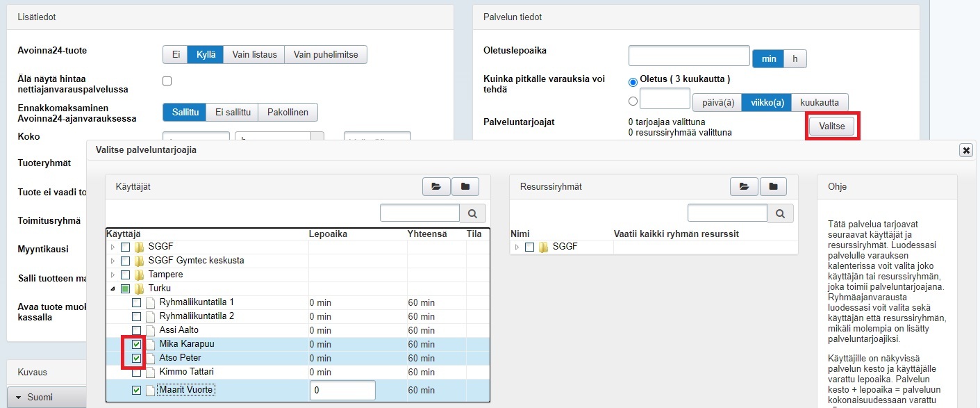
Task: Enable 'Älä näytä hintaa' checkbox
Action: 167,81
